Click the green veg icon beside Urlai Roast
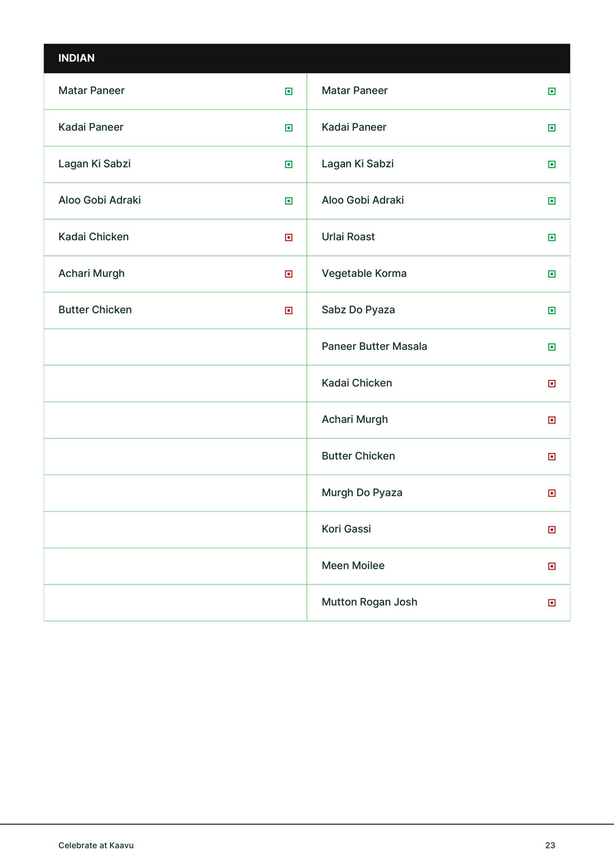The height and width of the screenshot is (868, 614). [x=552, y=238]
